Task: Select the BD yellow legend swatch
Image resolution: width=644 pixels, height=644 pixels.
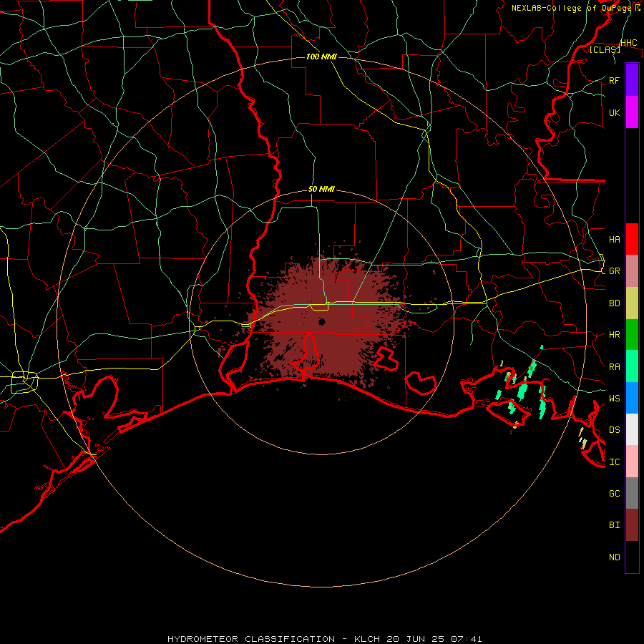Action: (632, 303)
